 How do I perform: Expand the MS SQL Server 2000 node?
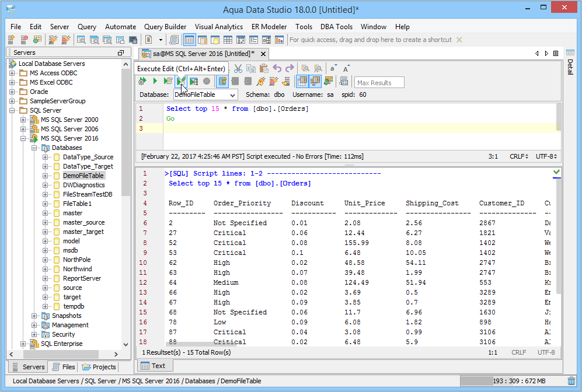tap(23, 120)
